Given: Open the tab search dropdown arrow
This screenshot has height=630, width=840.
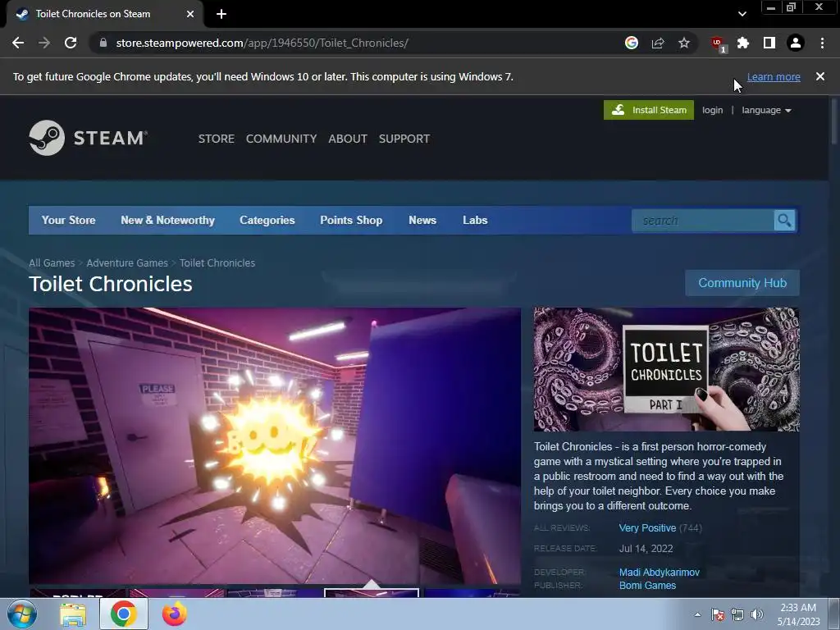Looking at the screenshot, I should [742, 14].
